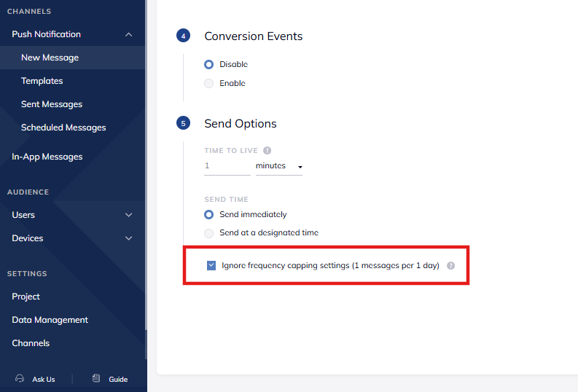Open Scheduled Messages page

pos(63,128)
